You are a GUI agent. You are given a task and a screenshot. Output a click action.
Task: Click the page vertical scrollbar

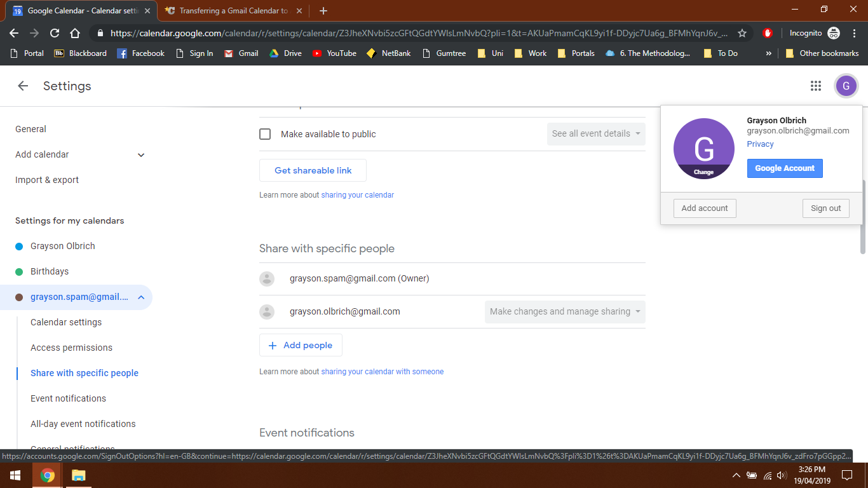[x=863, y=216]
